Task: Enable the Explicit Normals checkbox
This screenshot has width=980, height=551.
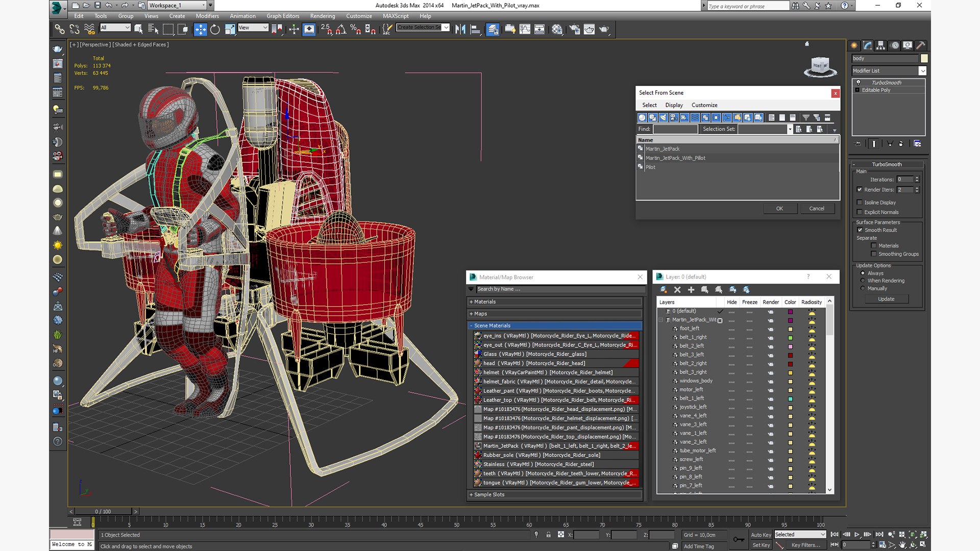Action: pos(860,212)
